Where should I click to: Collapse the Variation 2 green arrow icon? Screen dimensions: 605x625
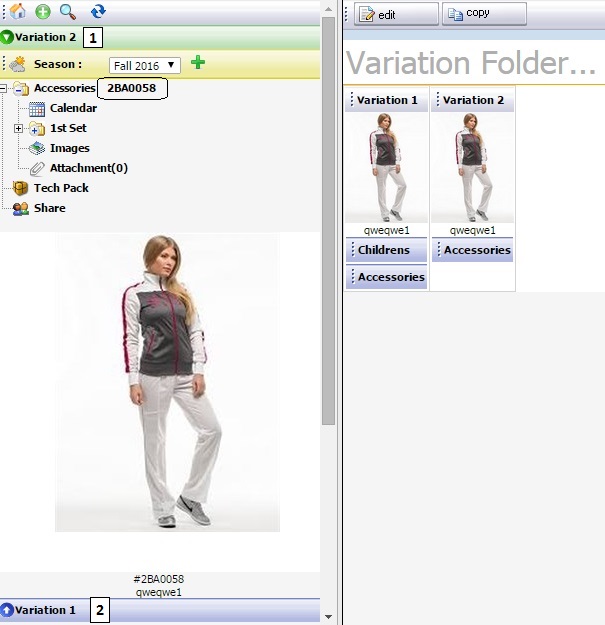coord(7,37)
